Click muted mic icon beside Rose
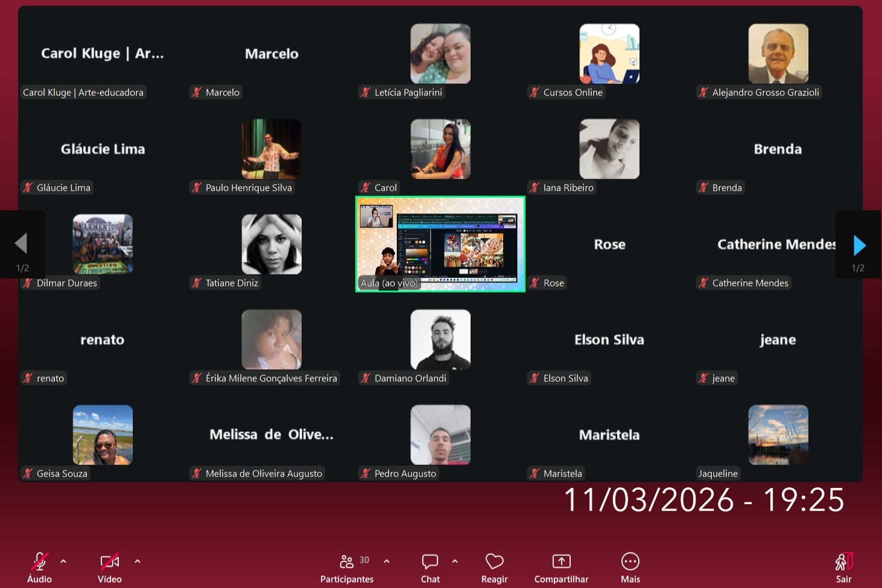 click(535, 283)
